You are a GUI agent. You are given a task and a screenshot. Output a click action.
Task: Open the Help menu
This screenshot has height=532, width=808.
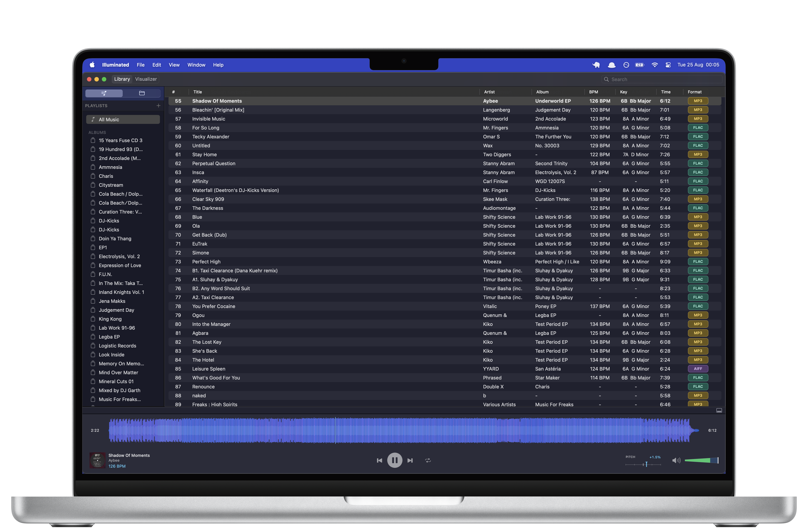point(218,65)
